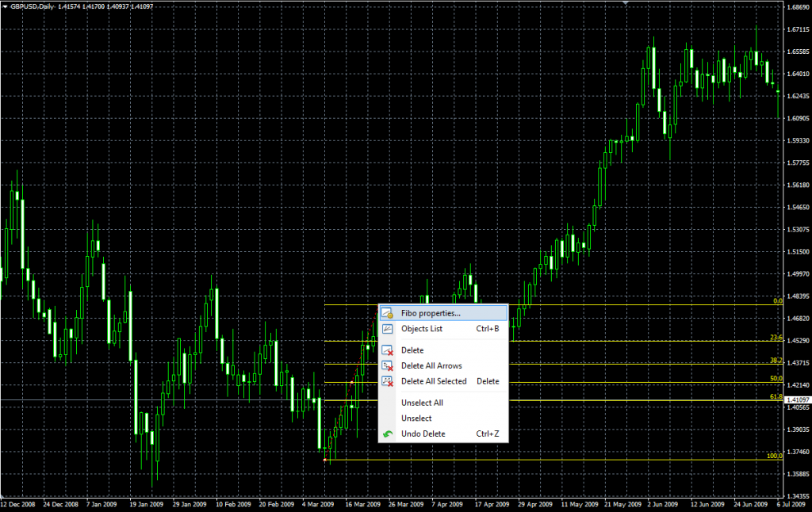The height and width of the screenshot is (512, 812).
Task: Click the Fibo properties icon
Action: click(x=387, y=313)
